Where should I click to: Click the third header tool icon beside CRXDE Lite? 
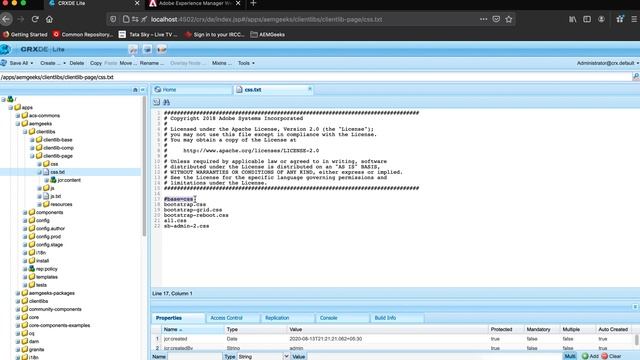point(162,49)
